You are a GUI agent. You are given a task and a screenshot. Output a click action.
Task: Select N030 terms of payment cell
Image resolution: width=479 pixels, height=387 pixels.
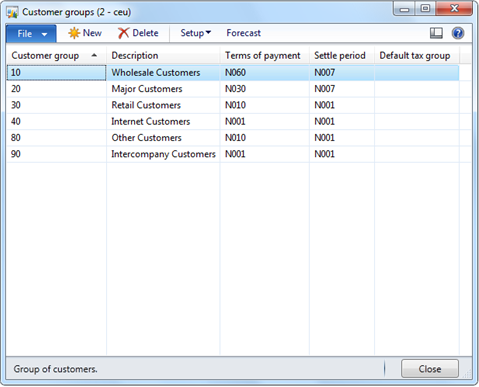click(x=265, y=89)
